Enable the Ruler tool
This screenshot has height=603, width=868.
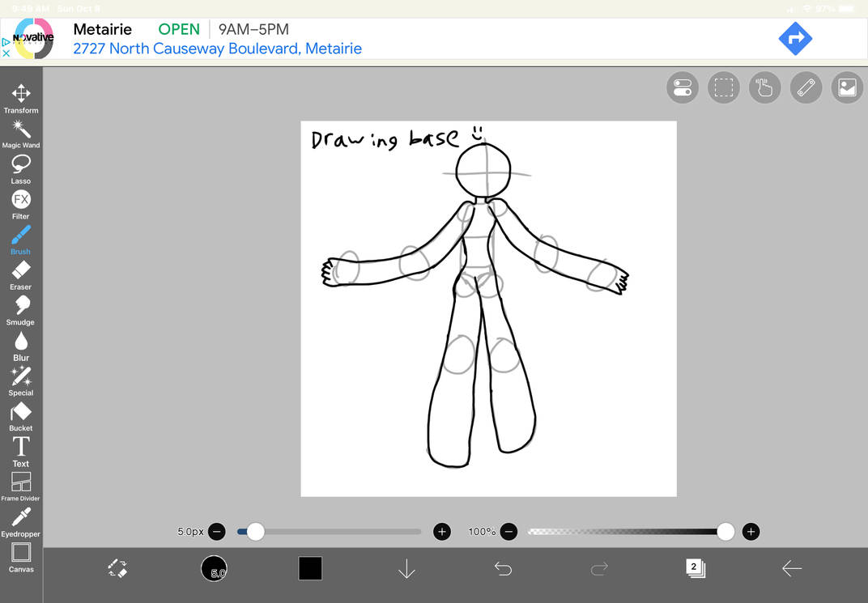pos(806,87)
